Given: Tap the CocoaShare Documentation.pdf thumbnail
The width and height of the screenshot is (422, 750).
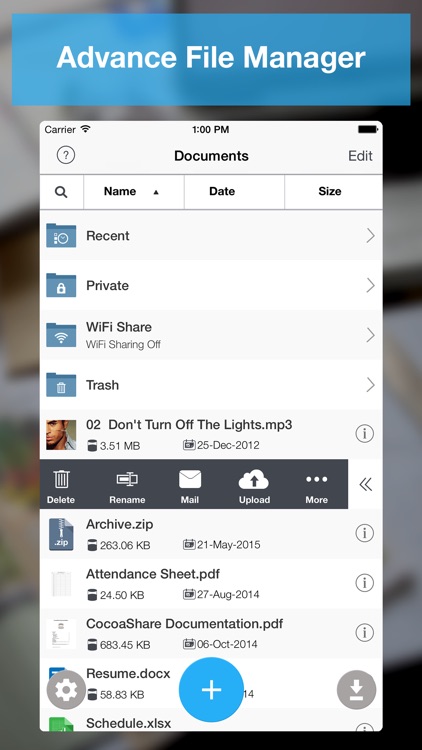Looking at the screenshot, I should (x=61, y=633).
